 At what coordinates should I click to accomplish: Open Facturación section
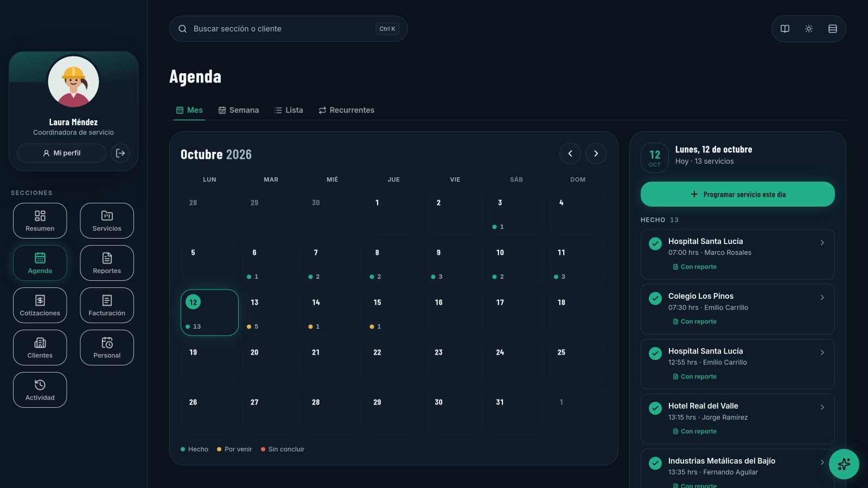click(x=107, y=305)
